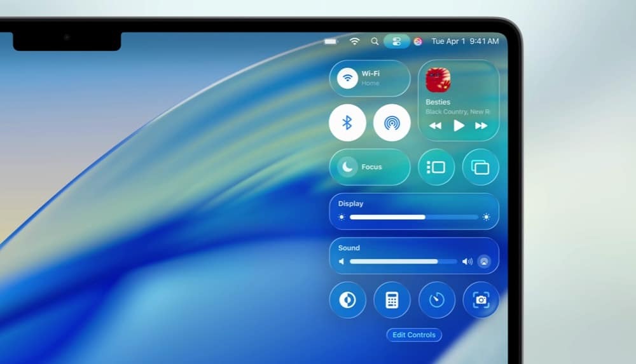
Task: Toggle Focus moon button
Action: [x=347, y=166]
